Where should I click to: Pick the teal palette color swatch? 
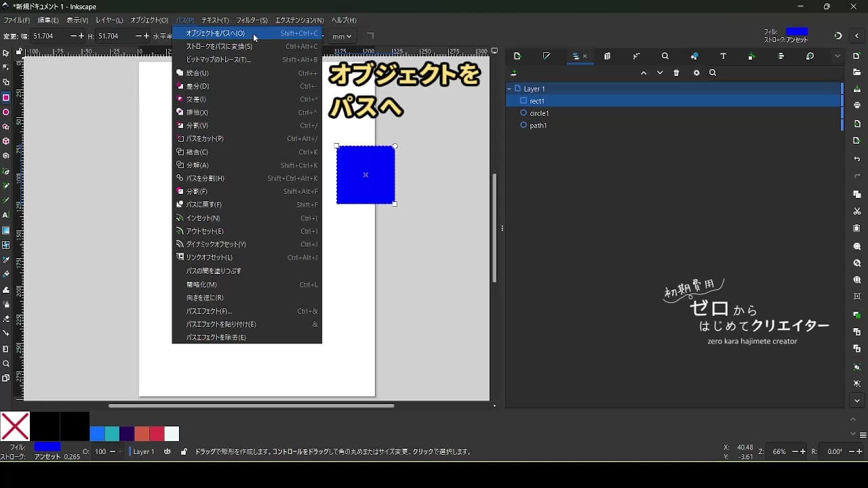112,434
